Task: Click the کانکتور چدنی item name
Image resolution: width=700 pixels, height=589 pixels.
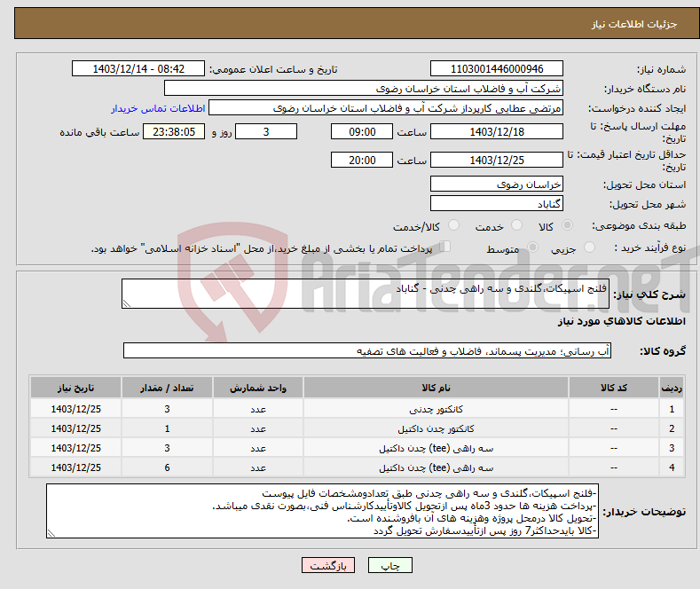Action: (436, 409)
